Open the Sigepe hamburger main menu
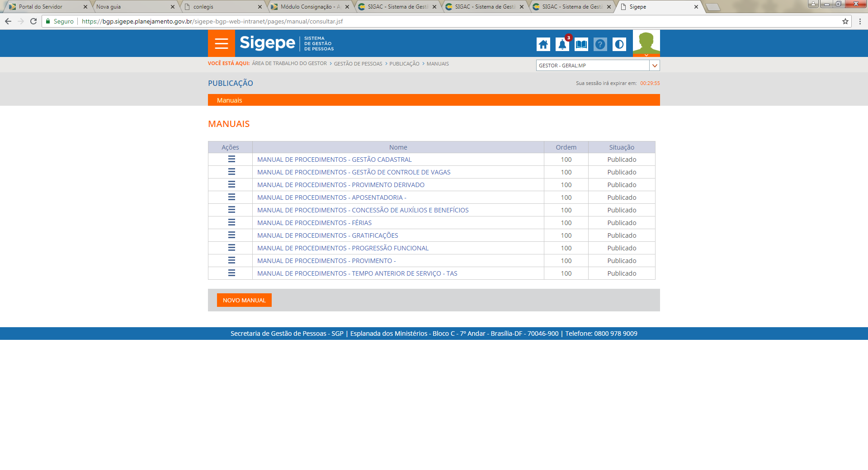 pyautogui.click(x=222, y=43)
